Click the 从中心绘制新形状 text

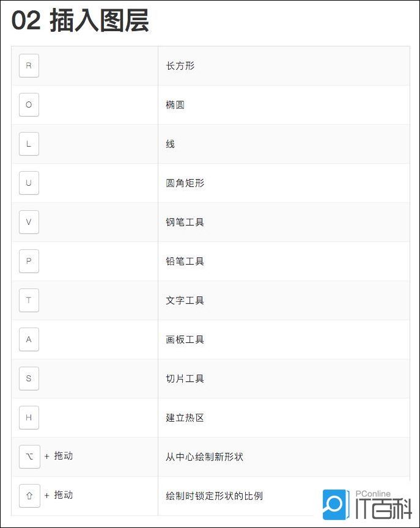click(x=204, y=457)
